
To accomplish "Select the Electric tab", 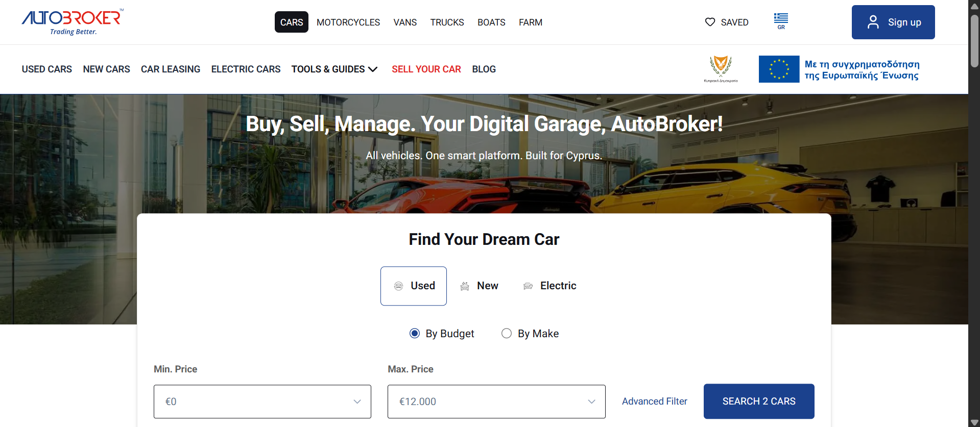I will 550,286.
